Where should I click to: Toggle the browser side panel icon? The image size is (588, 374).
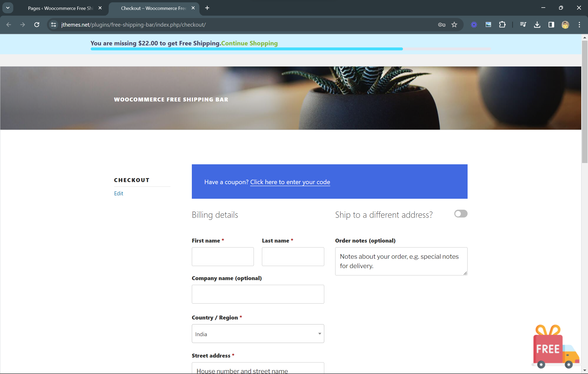[x=551, y=25]
